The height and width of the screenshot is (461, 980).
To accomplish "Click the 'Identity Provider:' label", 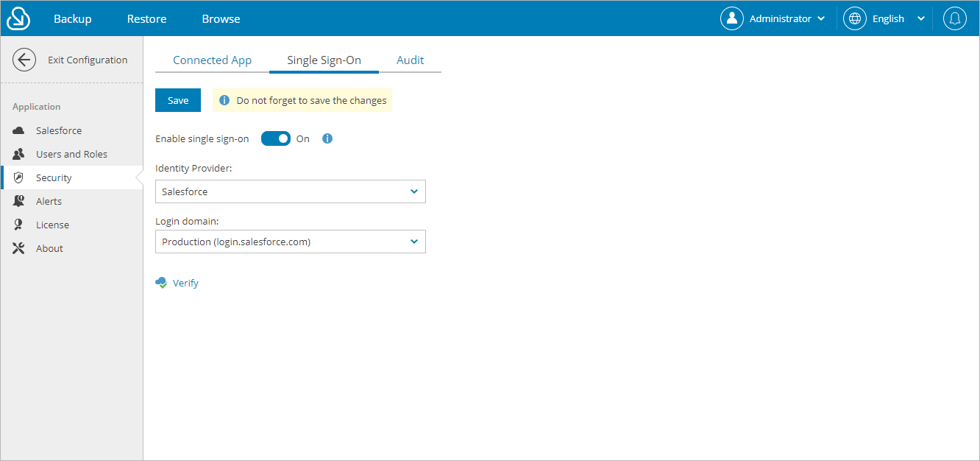I will [x=193, y=168].
